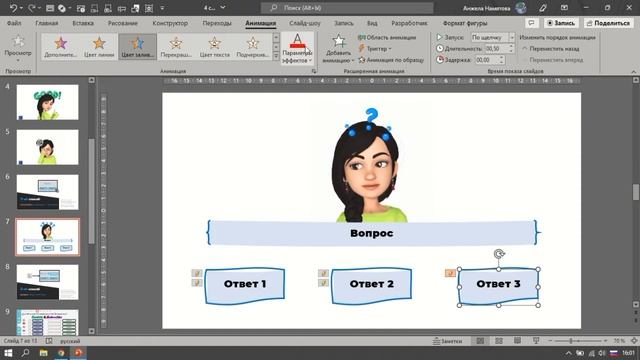
Task: Select the Underline emphasis effect
Action: coord(253,47)
